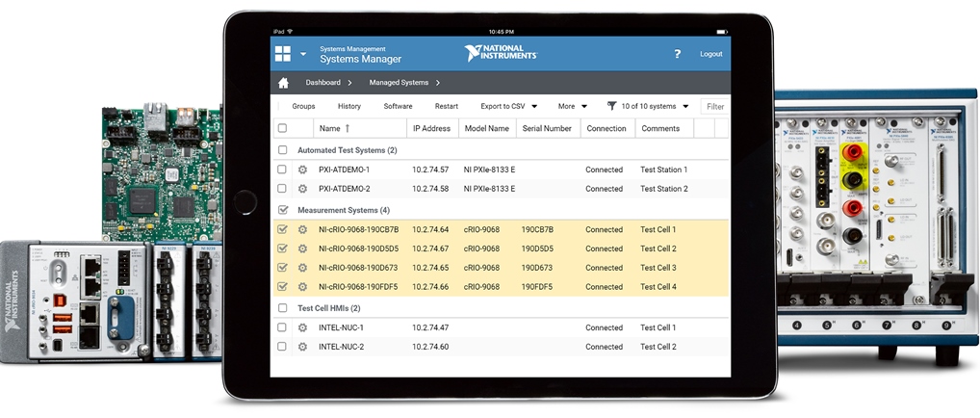Uncheck the Measurement Systems group checkbox

(282, 209)
